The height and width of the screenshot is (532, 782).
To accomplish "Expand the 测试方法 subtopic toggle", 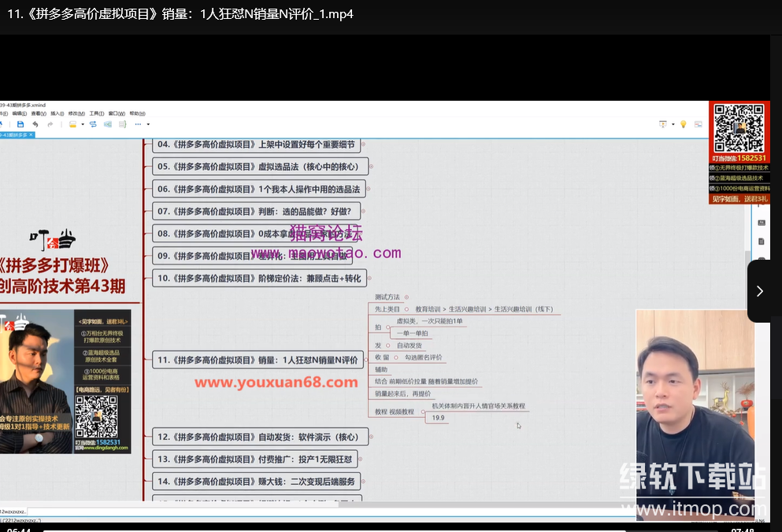I will point(406,297).
